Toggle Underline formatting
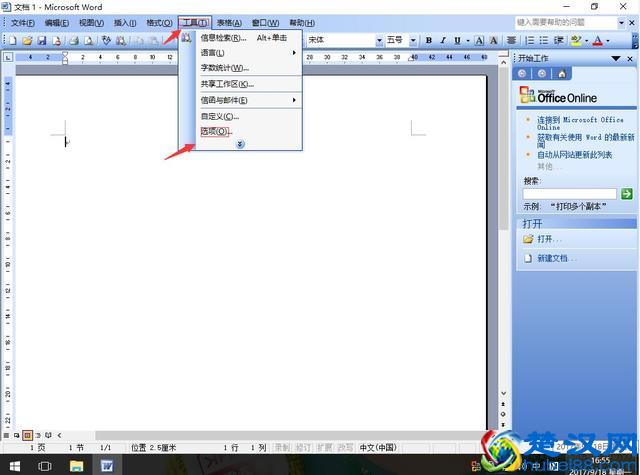The width and height of the screenshot is (640, 475). [x=457, y=40]
